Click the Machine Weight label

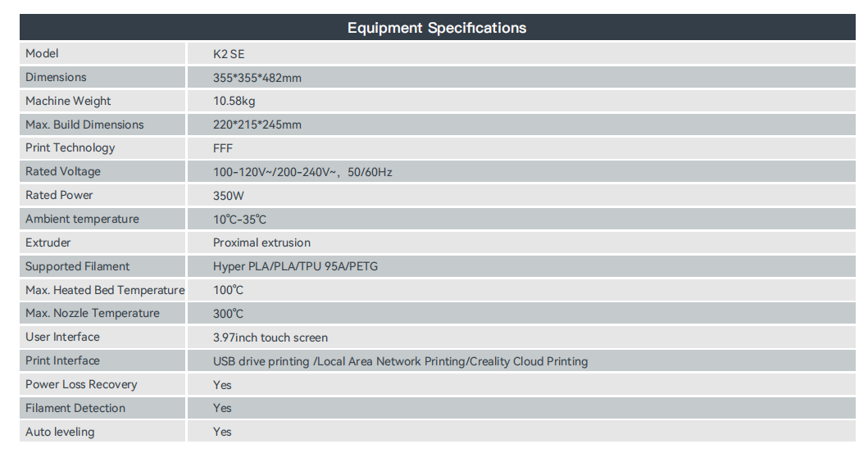[68, 101]
